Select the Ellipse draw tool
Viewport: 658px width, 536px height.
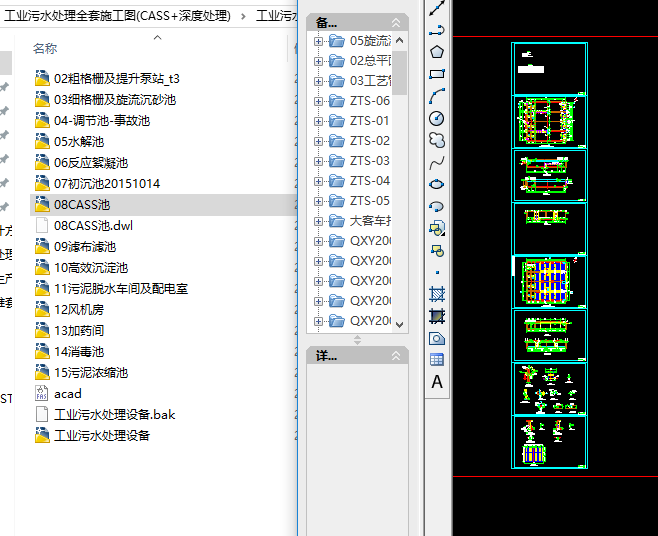(x=437, y=184)
